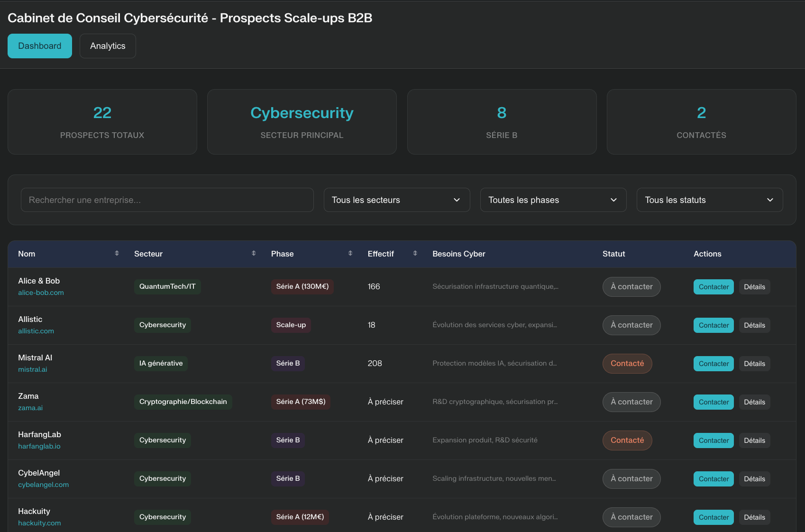This screenshot has width=805, height=532.
Task: Sort table by Effectif column arrows
Action: coord(415,253)
